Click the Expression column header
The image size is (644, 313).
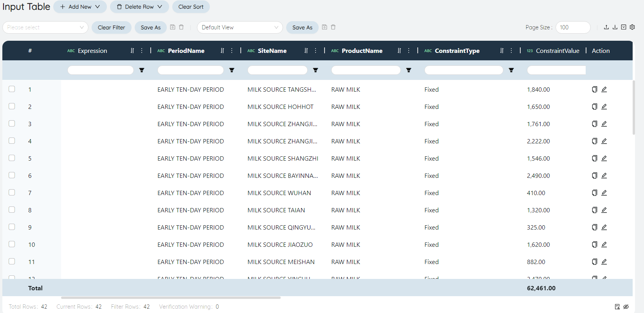[92, 51]
